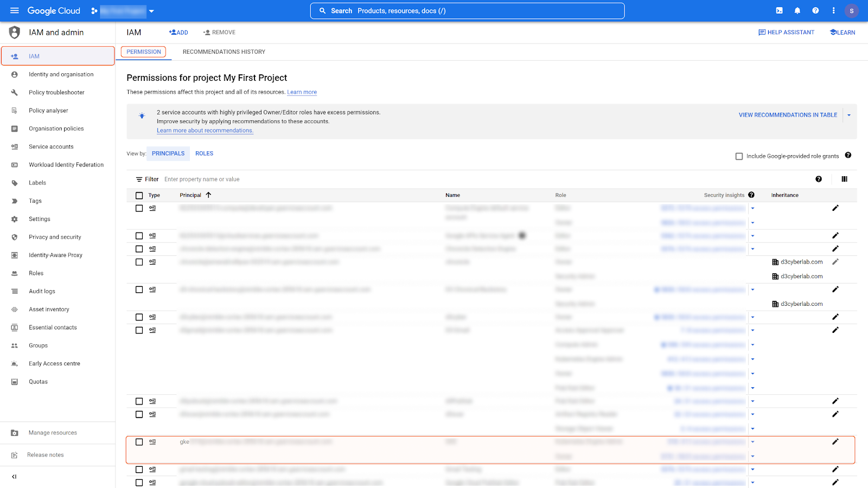Open the hamburger navigation menu
The width and height of the screenshot is (868, 488).
pos(15,10)
